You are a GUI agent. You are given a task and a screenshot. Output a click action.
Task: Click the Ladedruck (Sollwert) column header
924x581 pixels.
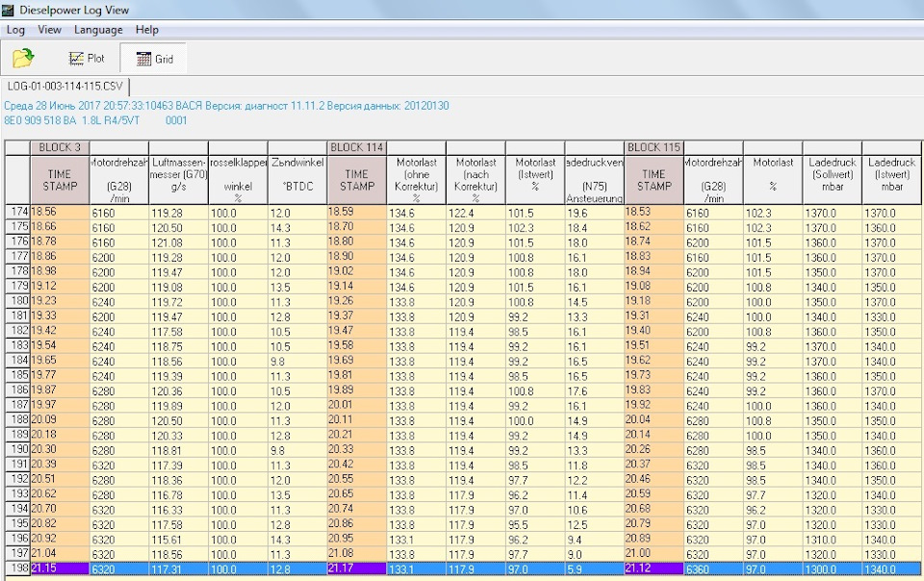832,179
